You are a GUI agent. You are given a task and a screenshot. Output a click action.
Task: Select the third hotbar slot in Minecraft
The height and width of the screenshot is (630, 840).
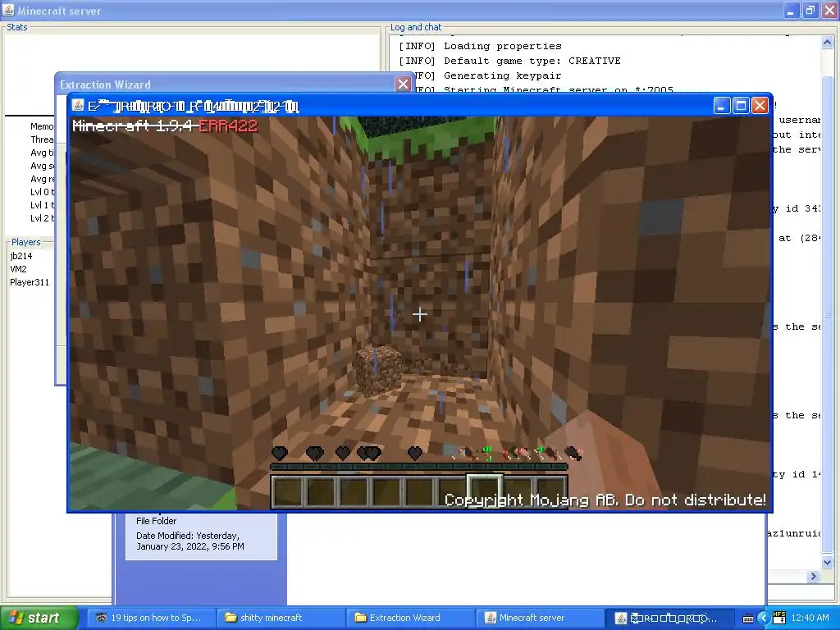coord(354,492)
